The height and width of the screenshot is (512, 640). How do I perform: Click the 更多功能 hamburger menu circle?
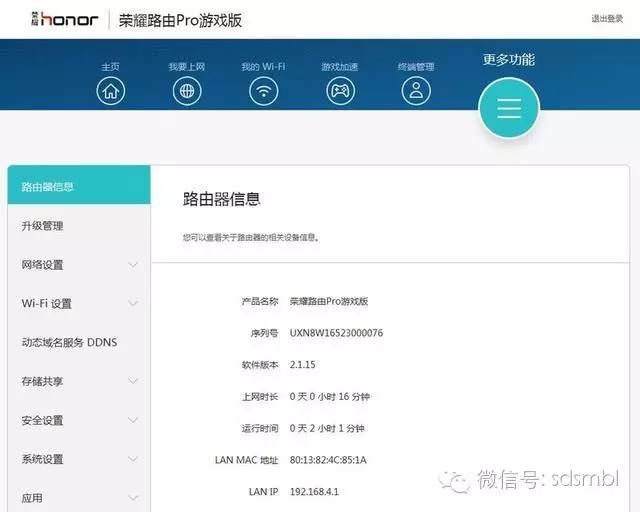509,108
